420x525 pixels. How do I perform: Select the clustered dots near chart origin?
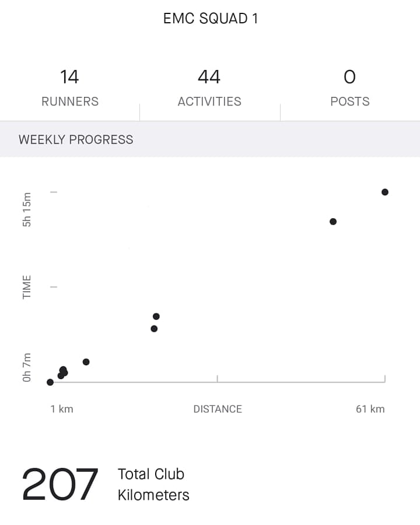(62, 372)
